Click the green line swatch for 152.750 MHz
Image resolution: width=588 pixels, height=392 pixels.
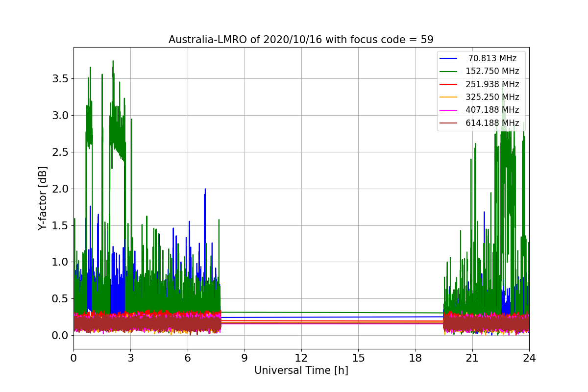(449, 72)
